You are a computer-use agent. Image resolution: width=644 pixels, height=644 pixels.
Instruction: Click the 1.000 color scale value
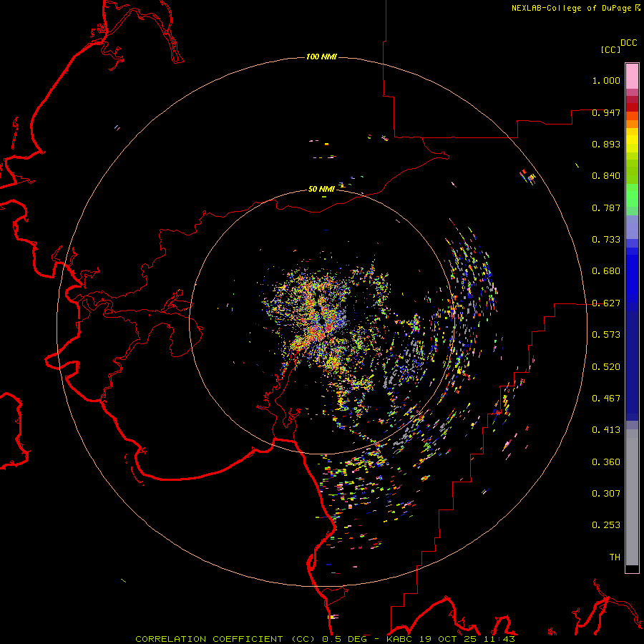(x=606, y=80)
